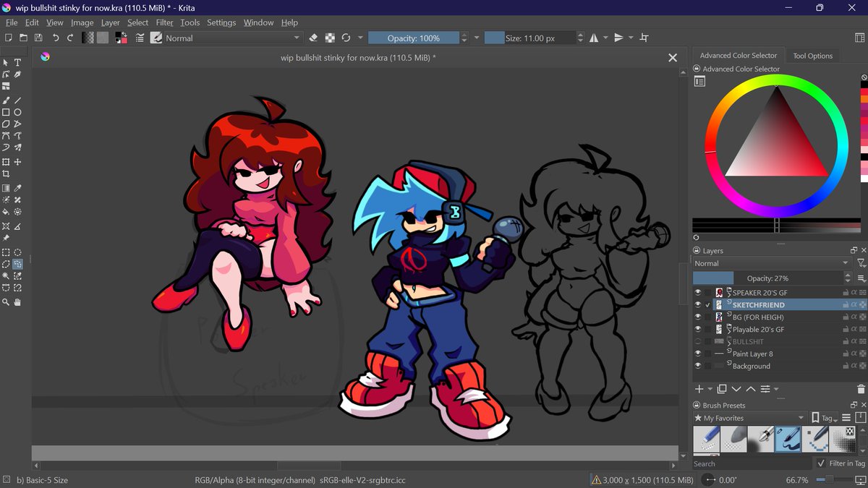
Task: Select the Fill bucket tool
Action: [6, 212]
